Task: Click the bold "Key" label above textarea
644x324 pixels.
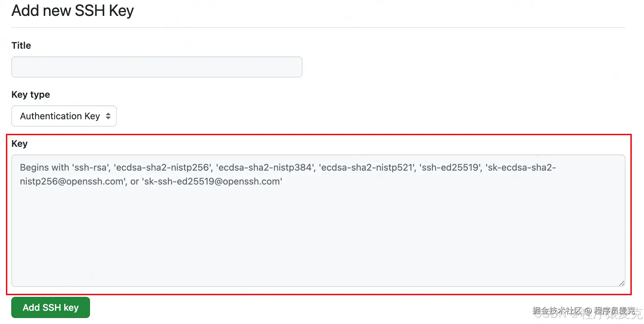Action: pyautogui.click(x=20, y=143)
